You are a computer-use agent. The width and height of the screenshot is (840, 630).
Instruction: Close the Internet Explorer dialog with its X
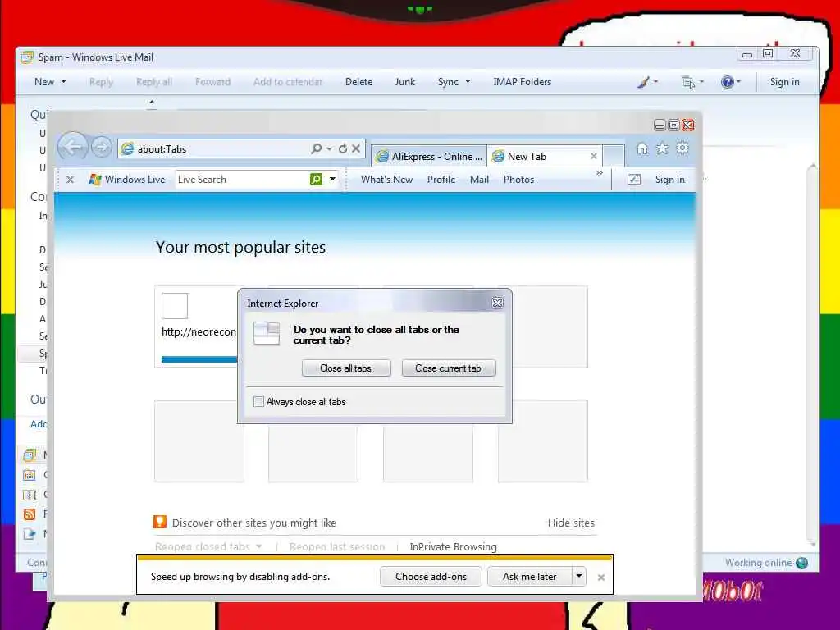(x=497, y=304)
